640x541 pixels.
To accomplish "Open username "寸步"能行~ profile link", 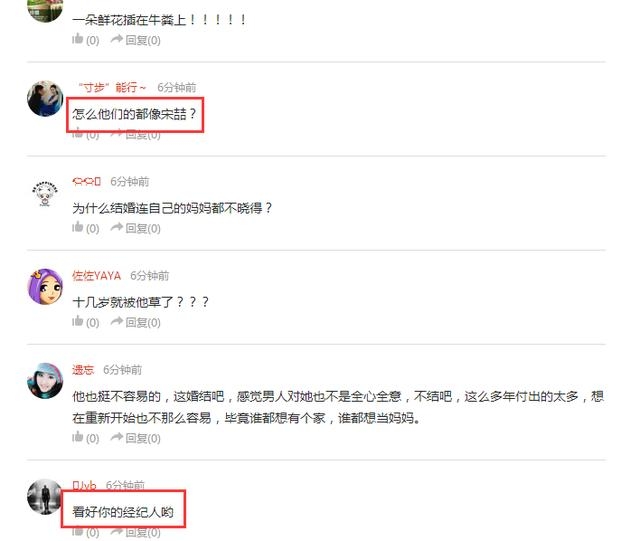I will pyautogui.click(x=111, y=87).
